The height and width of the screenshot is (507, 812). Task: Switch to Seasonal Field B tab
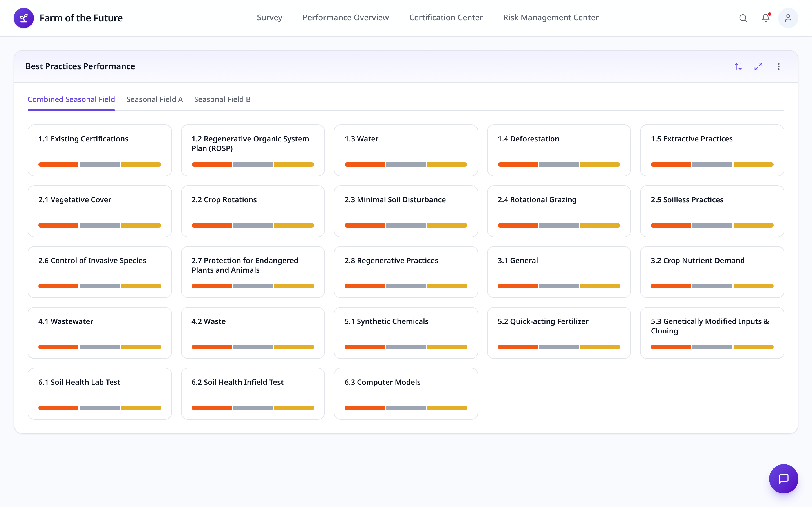(x=222, y=99)
